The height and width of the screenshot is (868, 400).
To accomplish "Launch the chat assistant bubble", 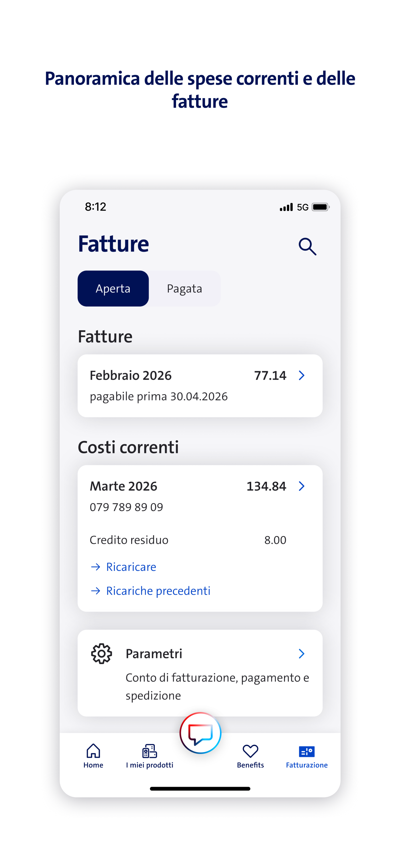I will 200,733.
